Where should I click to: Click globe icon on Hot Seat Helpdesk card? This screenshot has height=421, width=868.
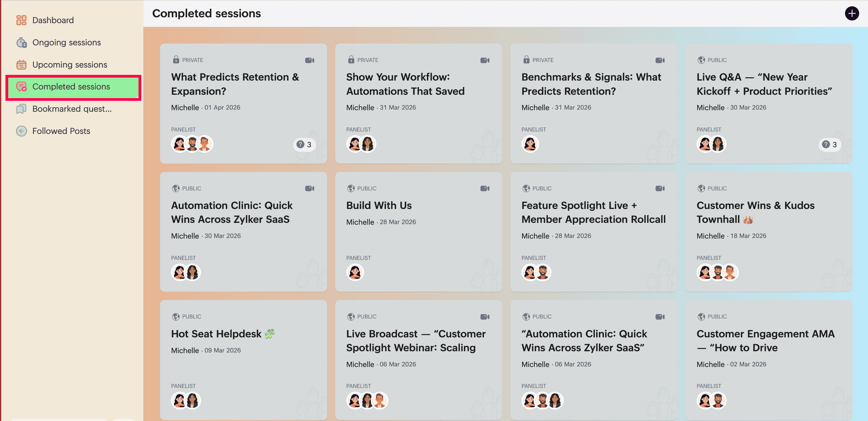coord(176,317)
